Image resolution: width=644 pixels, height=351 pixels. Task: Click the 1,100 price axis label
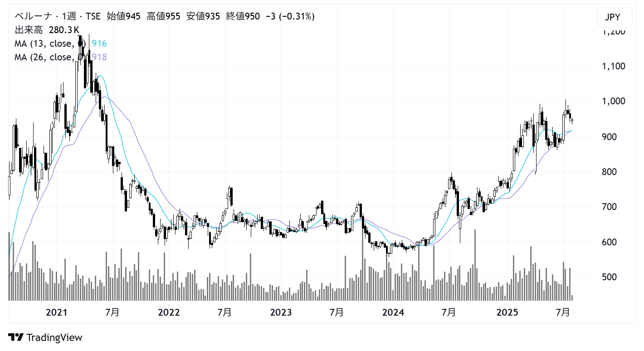coord(613,66)
